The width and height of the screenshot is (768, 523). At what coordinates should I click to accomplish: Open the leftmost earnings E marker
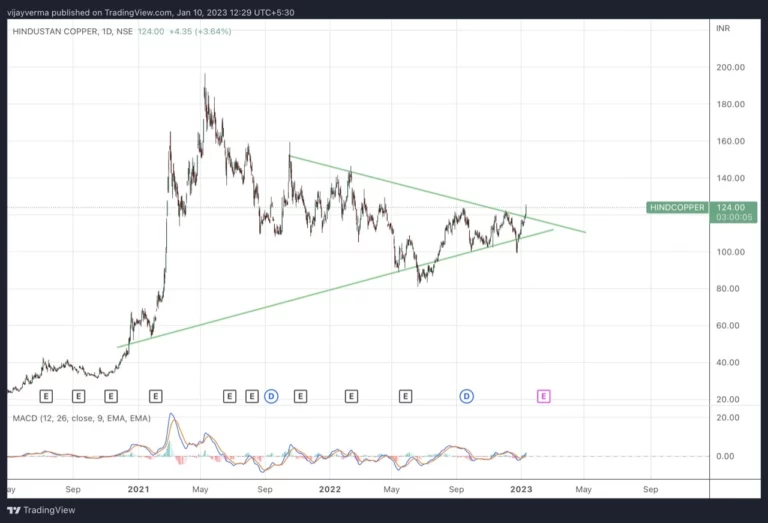(x=45, y=397)
